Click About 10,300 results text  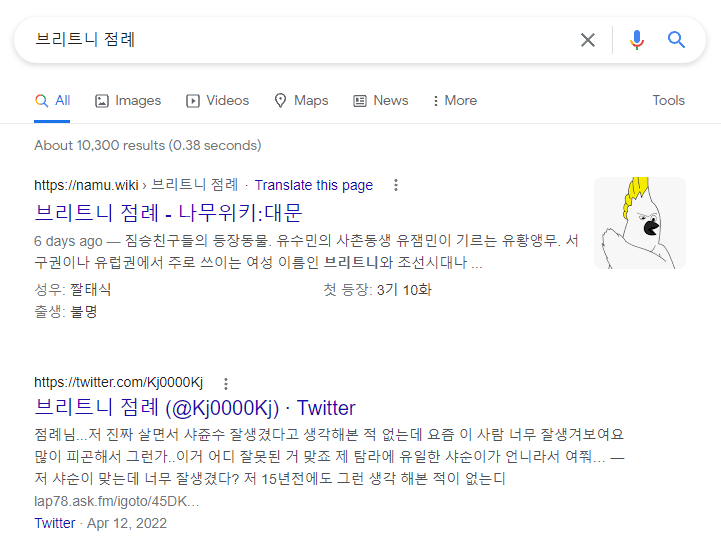click(148, 145)
